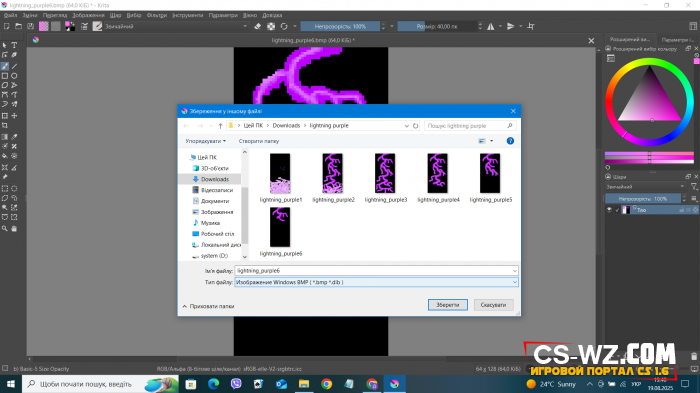Select the rectangle shape tool
This screenshot has height=393, width=700.
(x=5, y=76)
